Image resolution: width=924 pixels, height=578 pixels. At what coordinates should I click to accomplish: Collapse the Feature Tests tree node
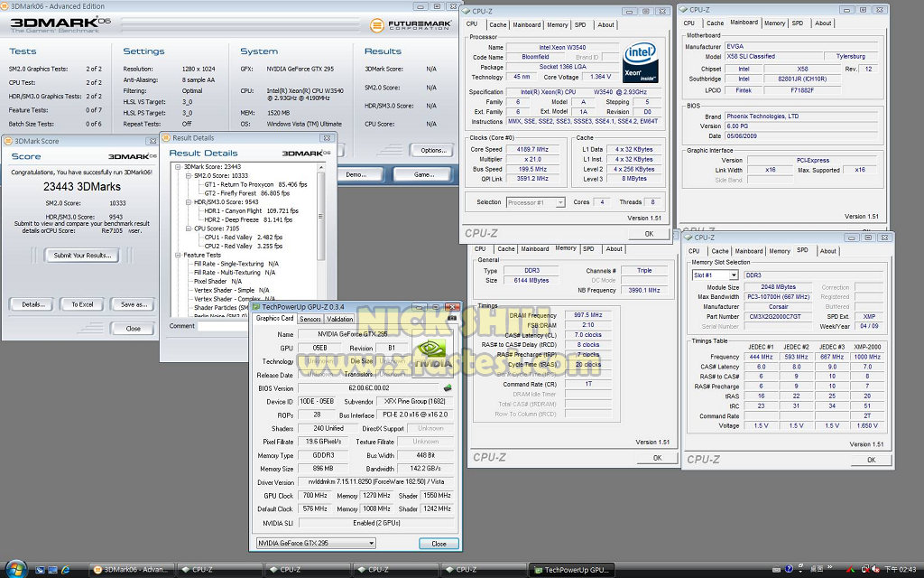pyautogui.click(x=177, y=256)
